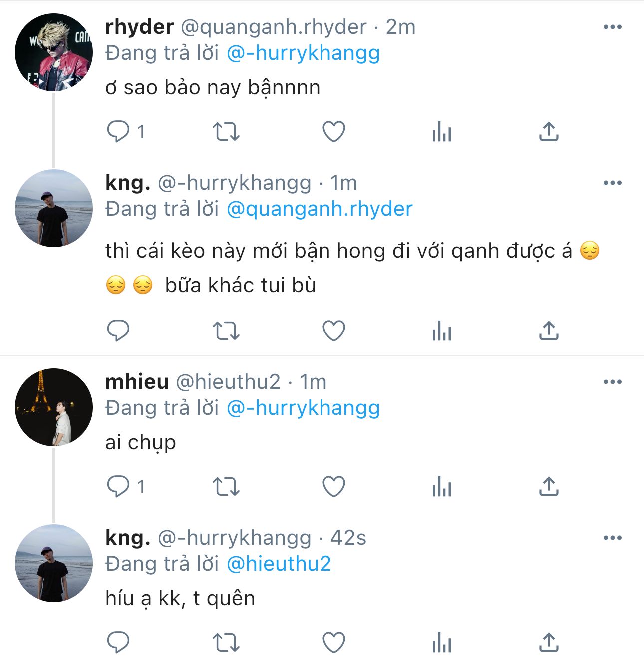Open mhieu's Eiffel Tower profile picture
Viewport: 644px width, 664px height.
[x=54, y=407]
